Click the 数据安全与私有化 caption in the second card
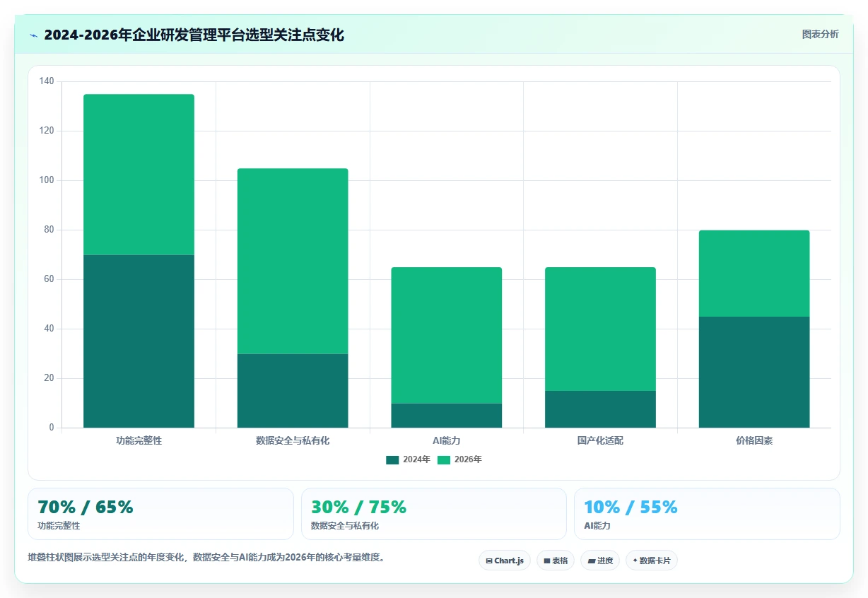 [345, 526]
